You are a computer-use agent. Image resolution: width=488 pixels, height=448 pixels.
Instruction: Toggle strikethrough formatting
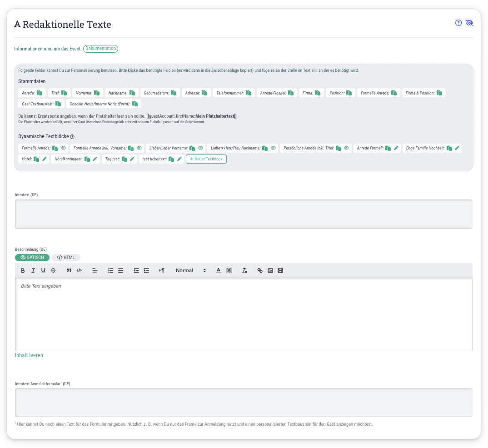click(53, 270)
